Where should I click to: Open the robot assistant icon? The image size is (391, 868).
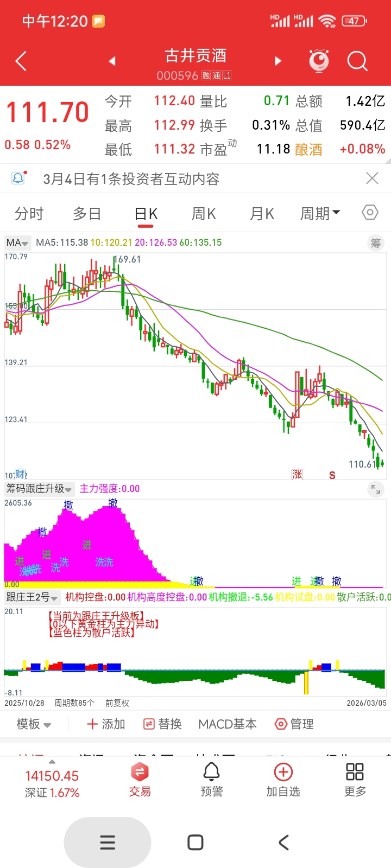pos(319,61)
